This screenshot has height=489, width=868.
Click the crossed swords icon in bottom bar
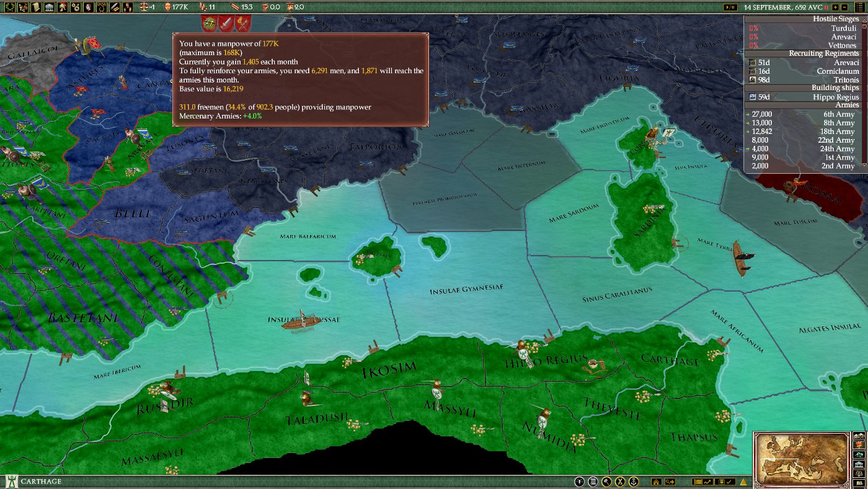click(621, 482)
